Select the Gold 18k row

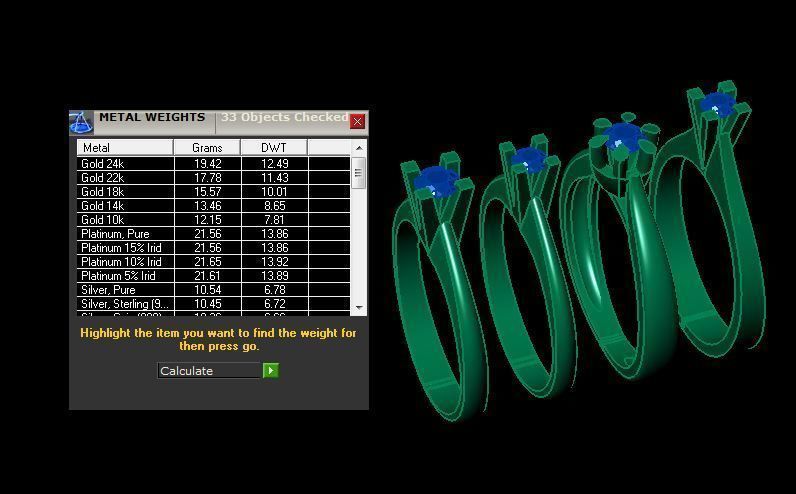[214, 191]
